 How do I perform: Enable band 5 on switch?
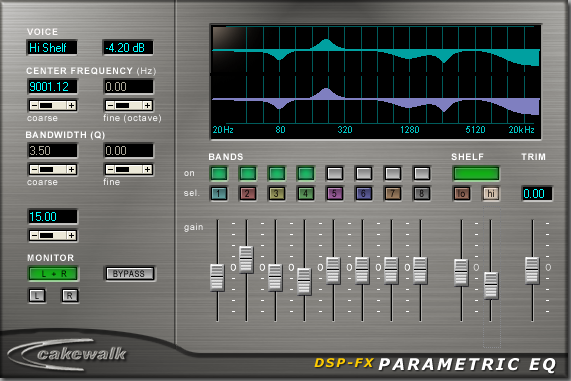point(335,173)
